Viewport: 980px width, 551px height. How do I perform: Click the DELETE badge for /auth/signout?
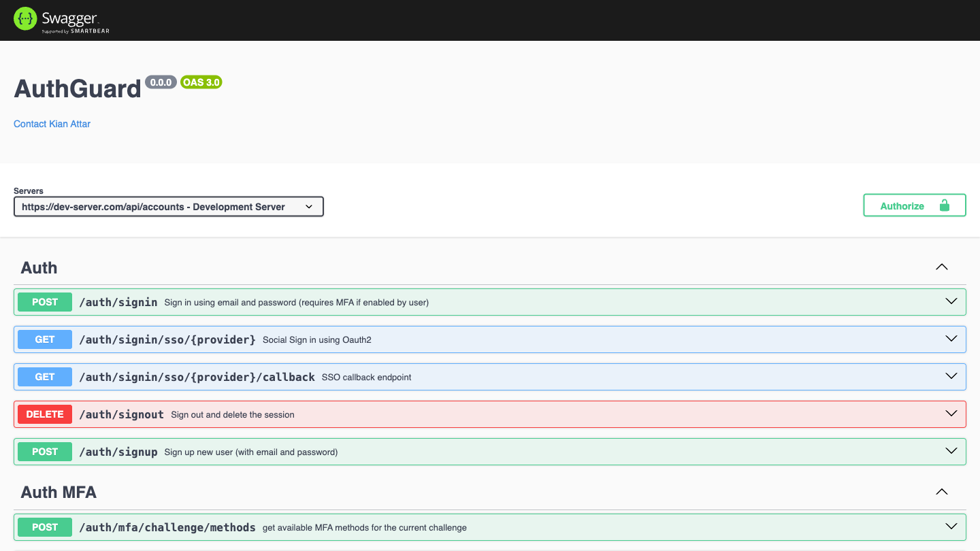pyautogui.click(x=44, y=414)
